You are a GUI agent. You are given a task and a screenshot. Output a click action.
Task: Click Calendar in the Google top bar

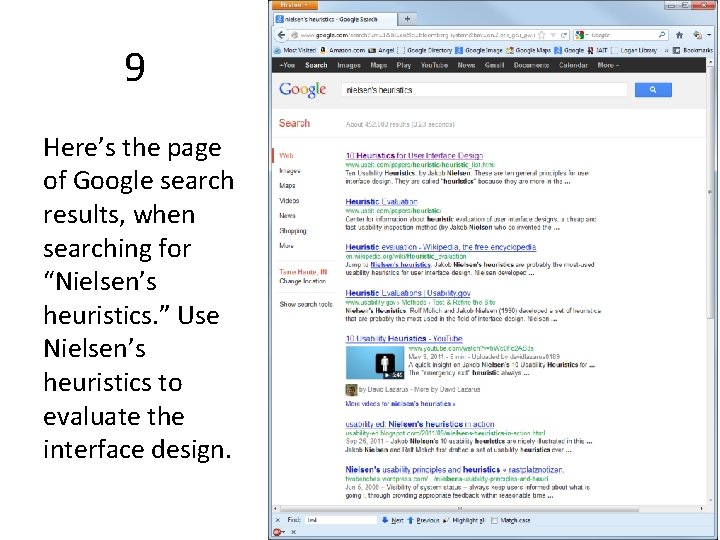(573, 65)
